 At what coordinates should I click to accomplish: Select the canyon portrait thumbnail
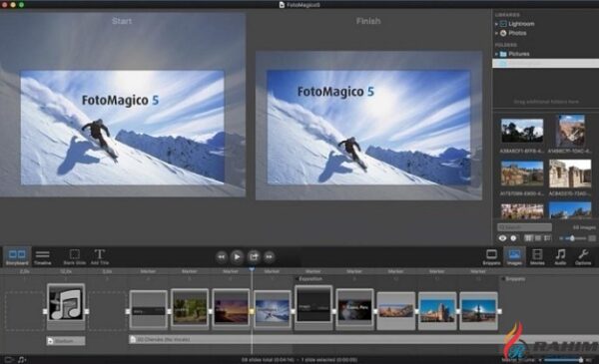[570, 131]
